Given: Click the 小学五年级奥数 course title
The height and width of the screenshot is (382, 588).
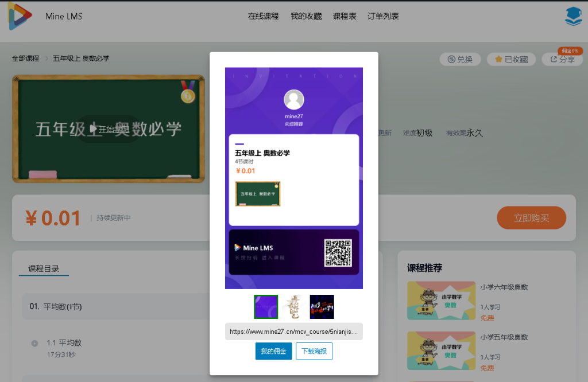Looking at the screenshot, I should pyautogui.click(x=504, y=337).
